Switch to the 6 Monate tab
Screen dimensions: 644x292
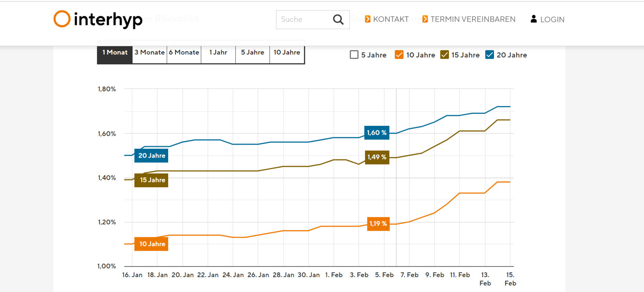[x=184, y=53]
